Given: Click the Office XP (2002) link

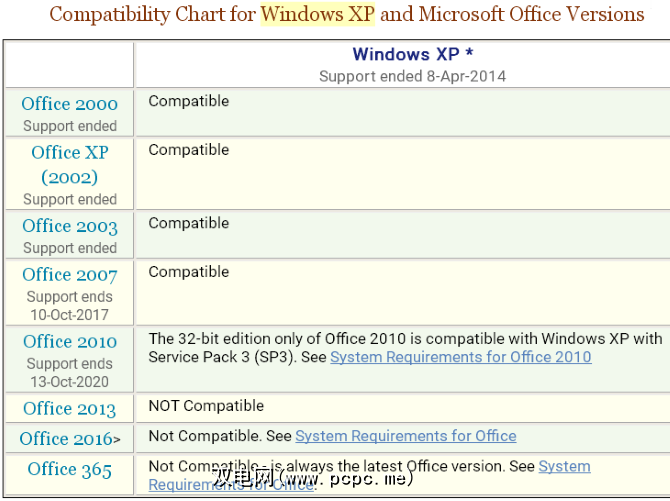Looking at the screenshot, I should point(69,165).
